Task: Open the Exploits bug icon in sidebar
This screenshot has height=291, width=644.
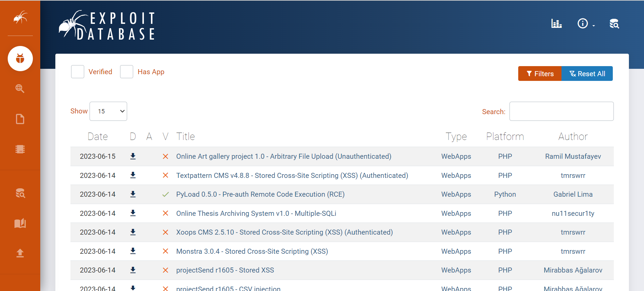Action: pos(20,58)
